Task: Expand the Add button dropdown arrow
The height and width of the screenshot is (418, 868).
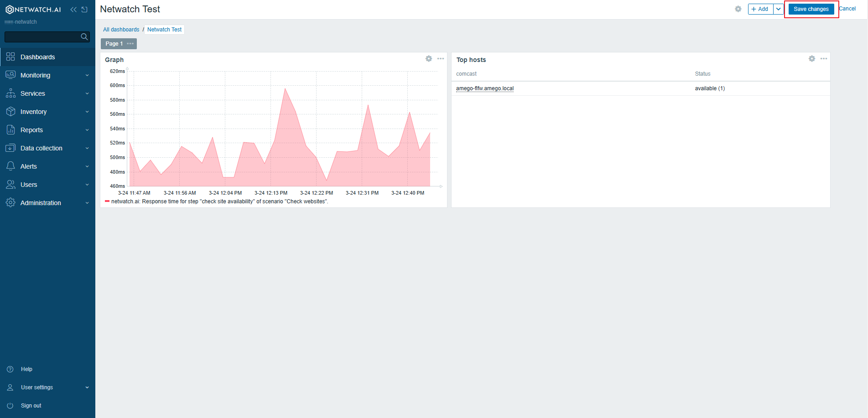Action: [779, 9]
